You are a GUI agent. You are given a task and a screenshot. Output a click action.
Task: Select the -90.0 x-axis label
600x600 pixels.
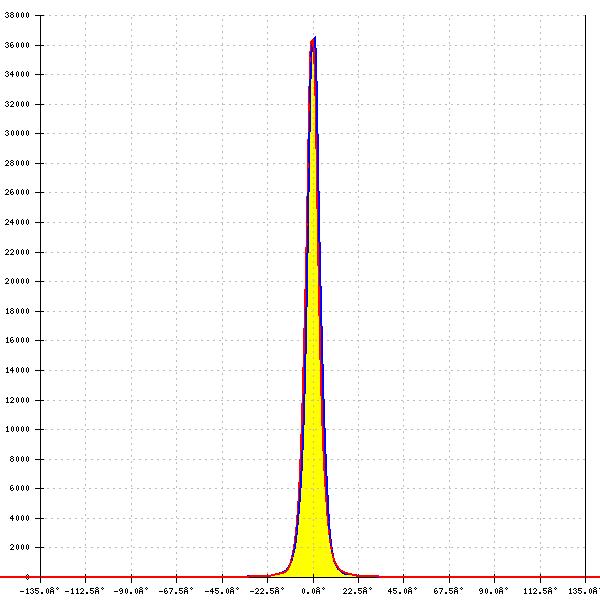(x=131, y=591)
